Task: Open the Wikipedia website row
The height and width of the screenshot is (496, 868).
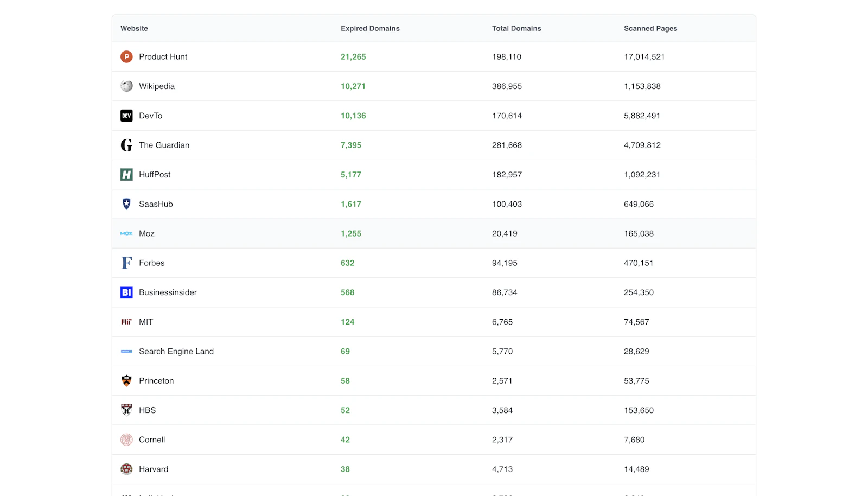Action: pyautogui.click(x=434, y=86)
